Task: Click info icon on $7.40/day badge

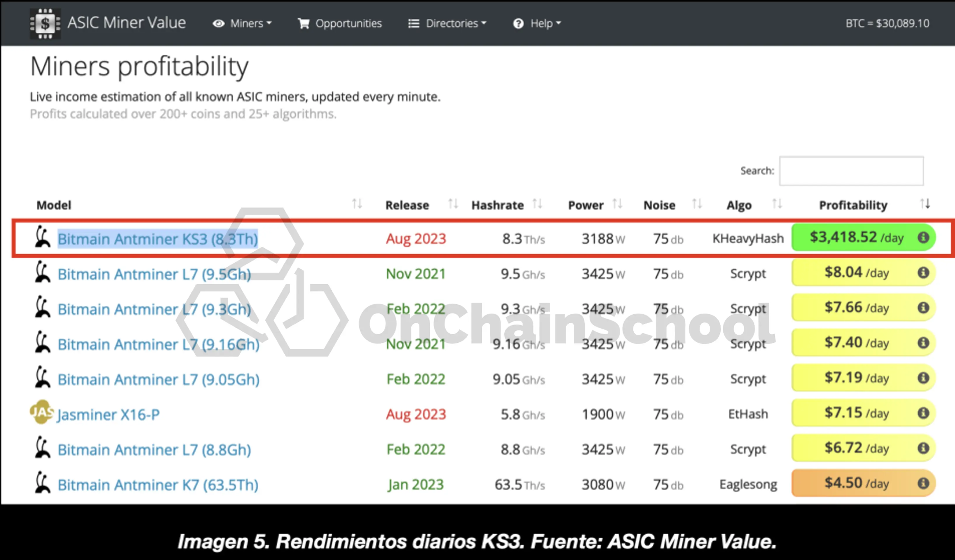Action: tap(923, 343)
